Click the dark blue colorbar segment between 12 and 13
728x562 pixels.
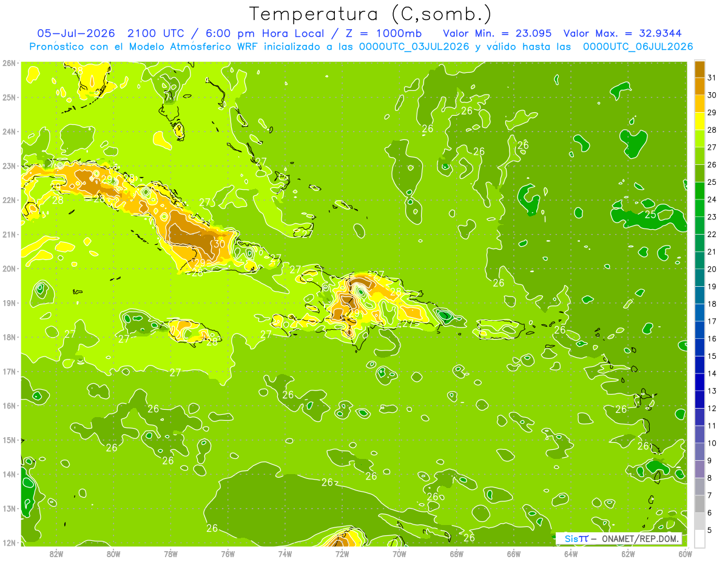pyautogui.click(x=699, y=400)
